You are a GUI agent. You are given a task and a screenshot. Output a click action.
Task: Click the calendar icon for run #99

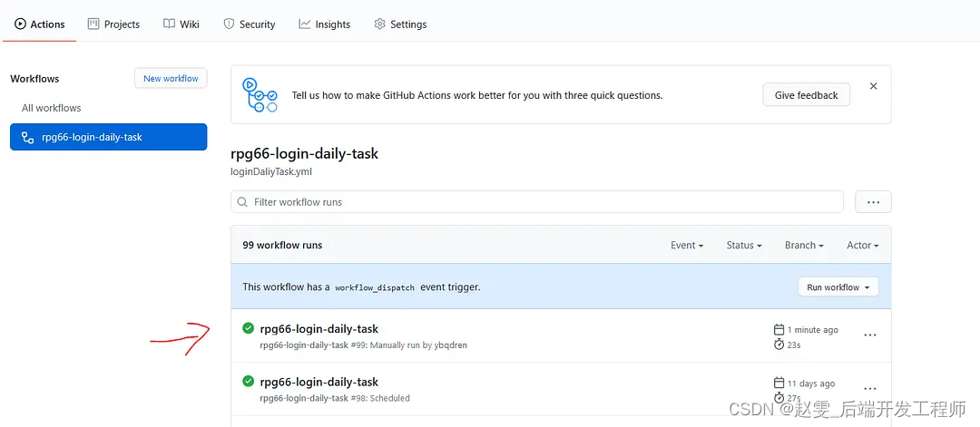click(x=779, y=329)
